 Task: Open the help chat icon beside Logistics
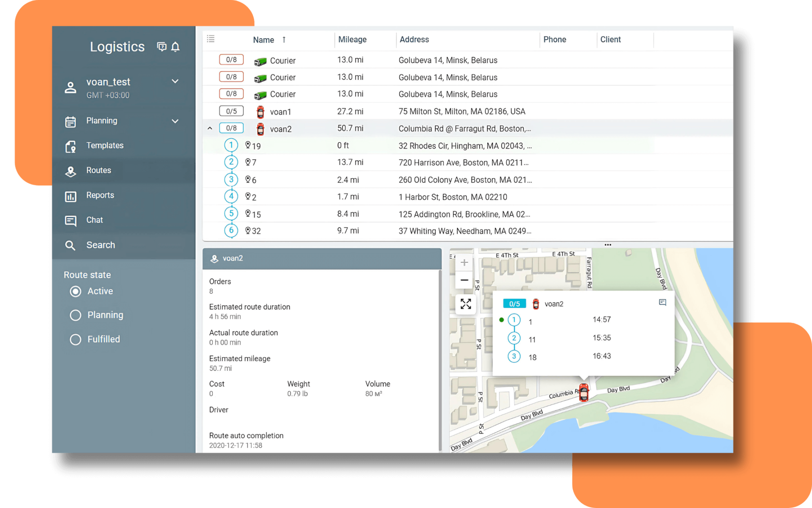[161, 47]
